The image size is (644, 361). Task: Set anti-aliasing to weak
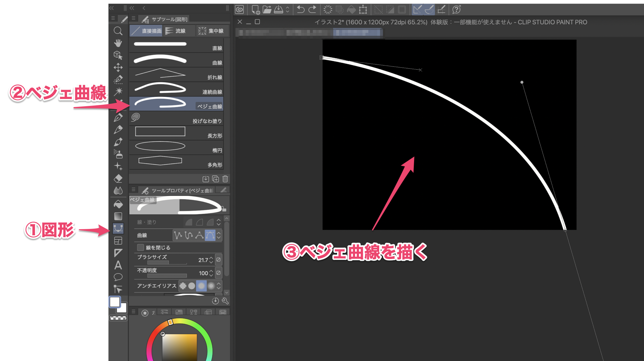(192, 286)
